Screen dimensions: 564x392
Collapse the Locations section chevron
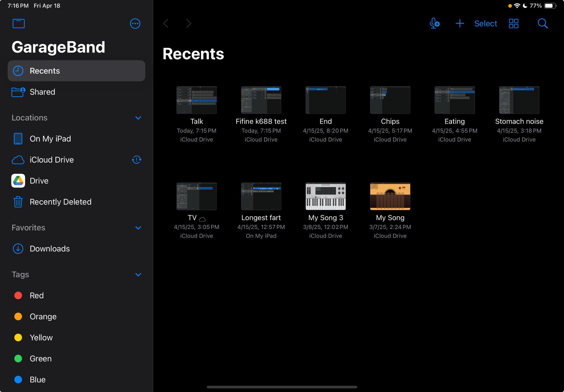click(x=138, y=118)
